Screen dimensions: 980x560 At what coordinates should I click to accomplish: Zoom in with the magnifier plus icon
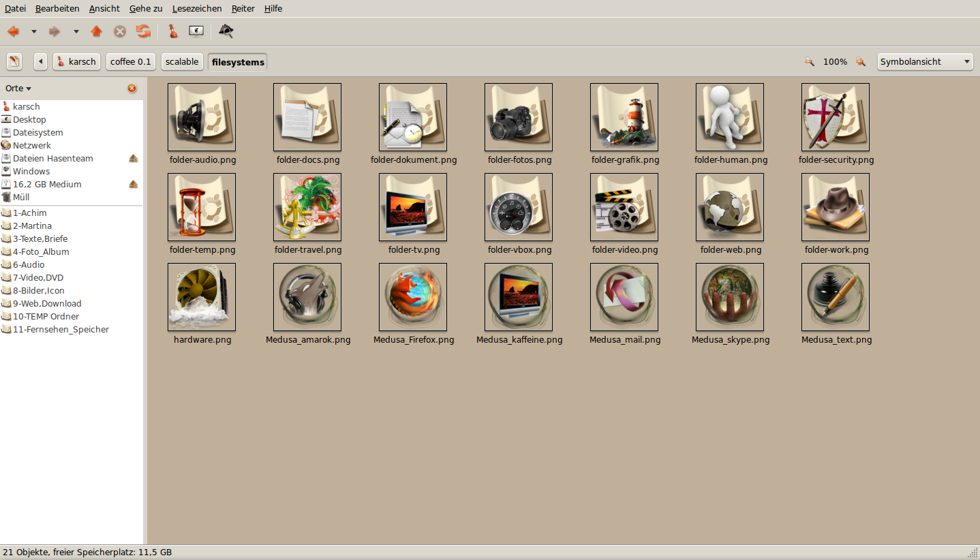(x=861, y=61)
